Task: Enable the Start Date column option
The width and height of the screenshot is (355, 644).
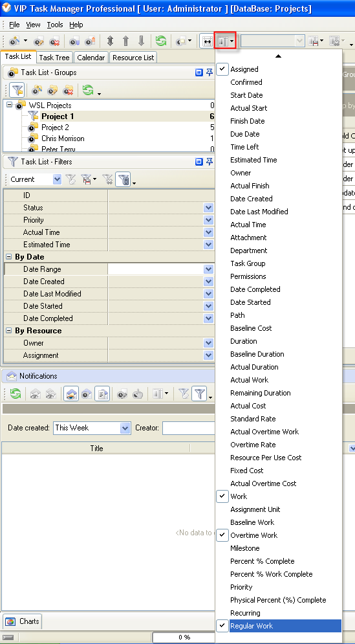Action: 246,95
